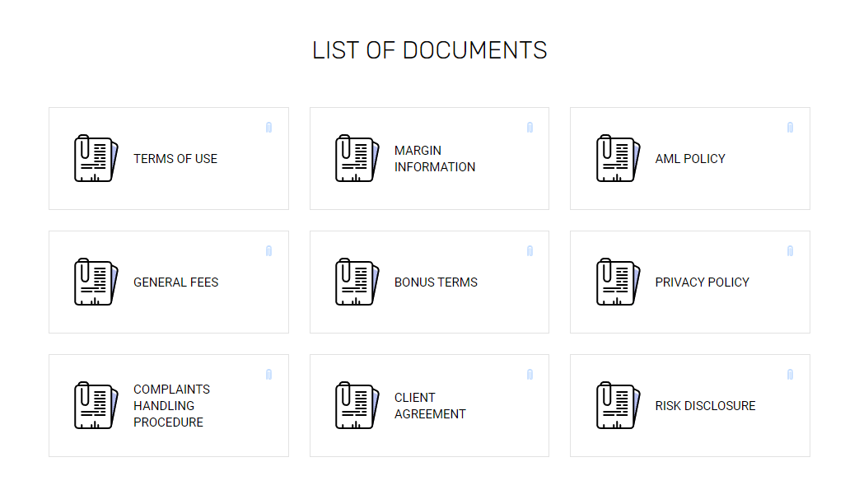
Task: Open the Privacy Policy link
Action: click(x=703, y=282)
